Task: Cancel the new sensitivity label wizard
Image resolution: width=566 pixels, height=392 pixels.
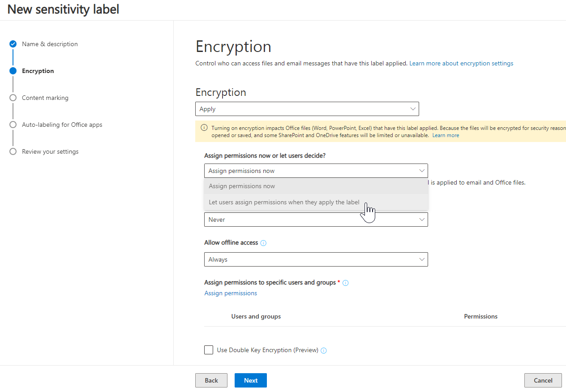Action: pos(543,380)
